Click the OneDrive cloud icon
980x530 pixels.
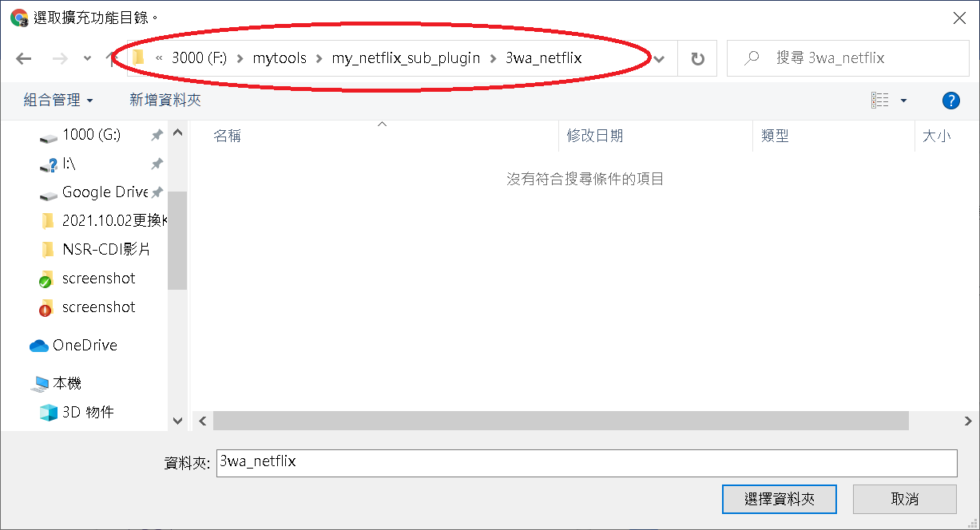click(39, 346)
